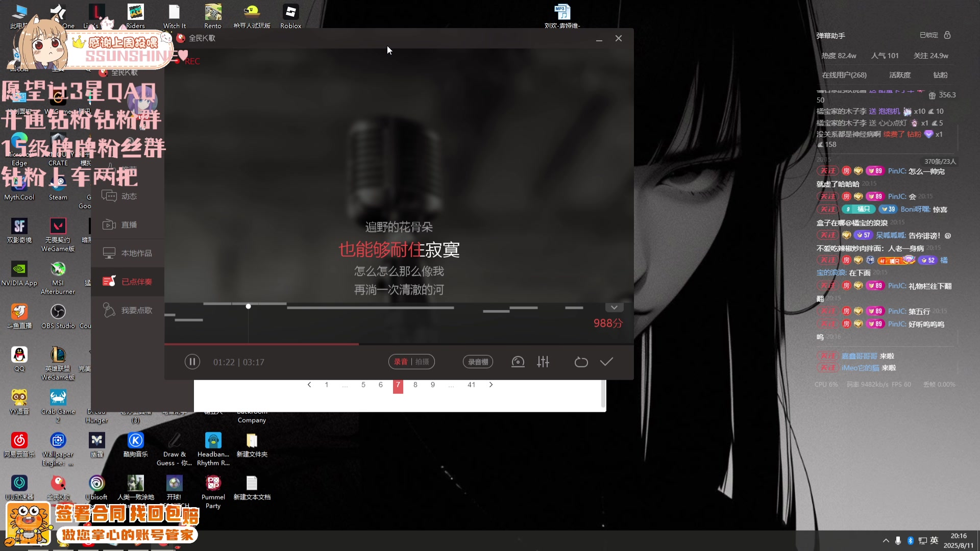Open Wallpaper Engine desktop icon
Screen dimensions: 980x551
pyautogui.click(x=58, y=449)
